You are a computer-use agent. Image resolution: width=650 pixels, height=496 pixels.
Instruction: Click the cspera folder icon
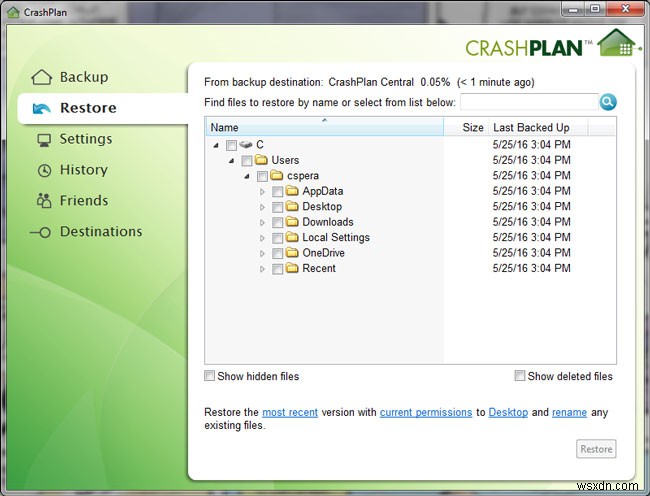click(x=276, y=175)
